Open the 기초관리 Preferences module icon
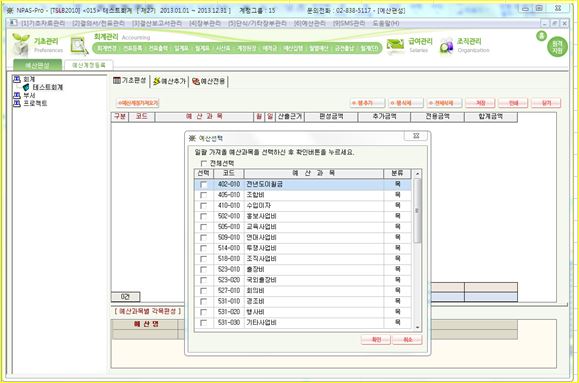Screen dimensions: 579x383 [x=20, y=44]
